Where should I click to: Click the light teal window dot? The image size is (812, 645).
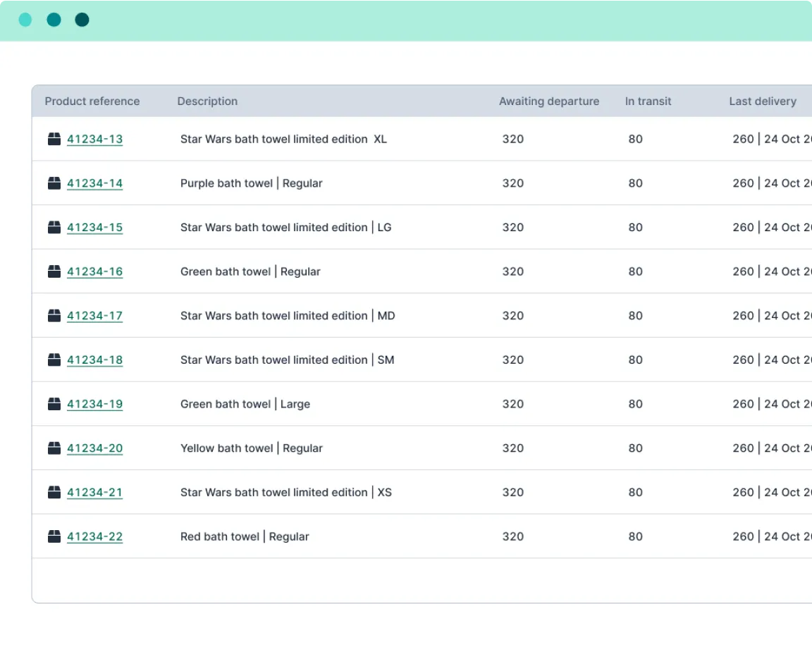pos(25,20)
